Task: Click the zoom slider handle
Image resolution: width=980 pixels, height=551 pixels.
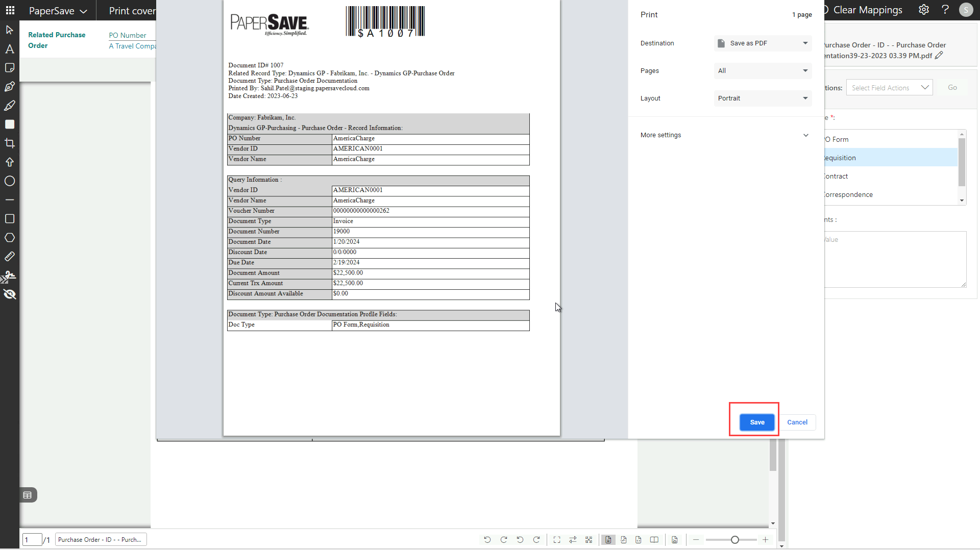Action: coord(734,540)
